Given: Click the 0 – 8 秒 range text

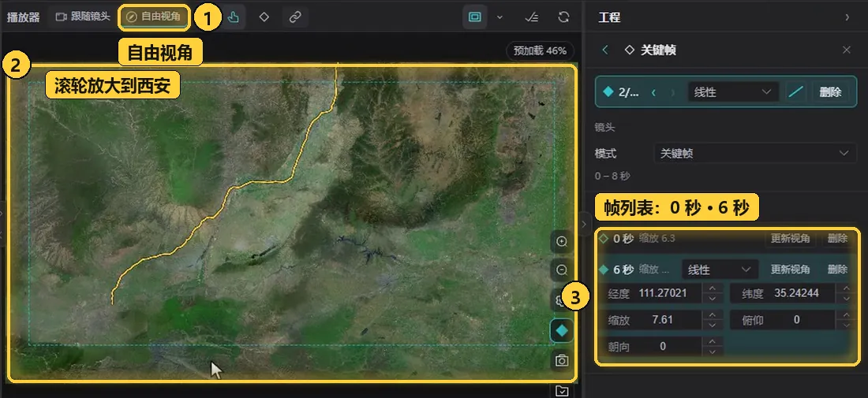Looking at the screenshot, I should [x=612, y=177].
